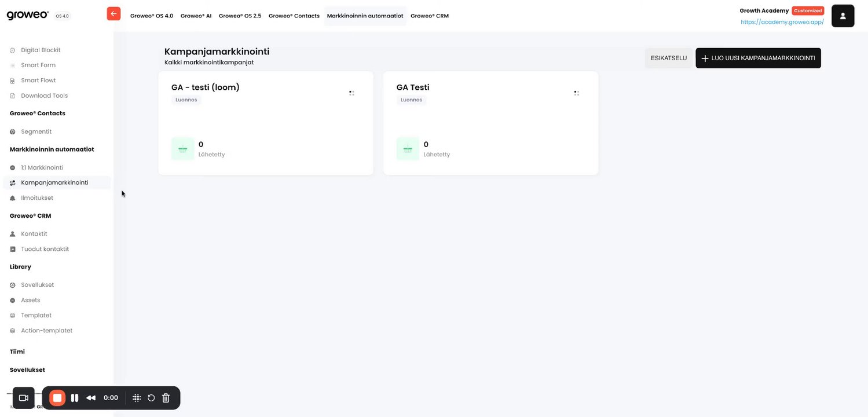Restart the recording with the circular arrow
The image size is (868, 417).
(x=151, y=398)
